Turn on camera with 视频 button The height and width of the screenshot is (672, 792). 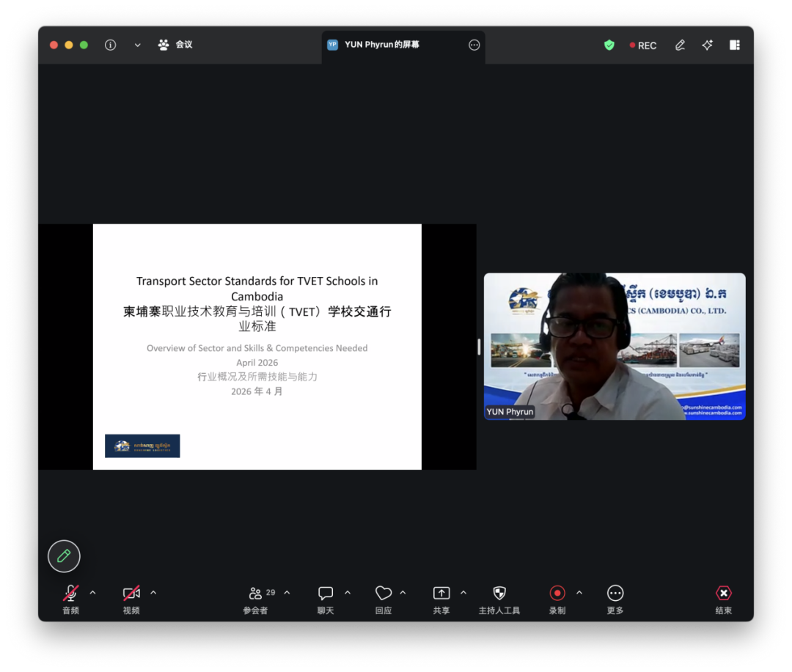click(x=131, y=599)
